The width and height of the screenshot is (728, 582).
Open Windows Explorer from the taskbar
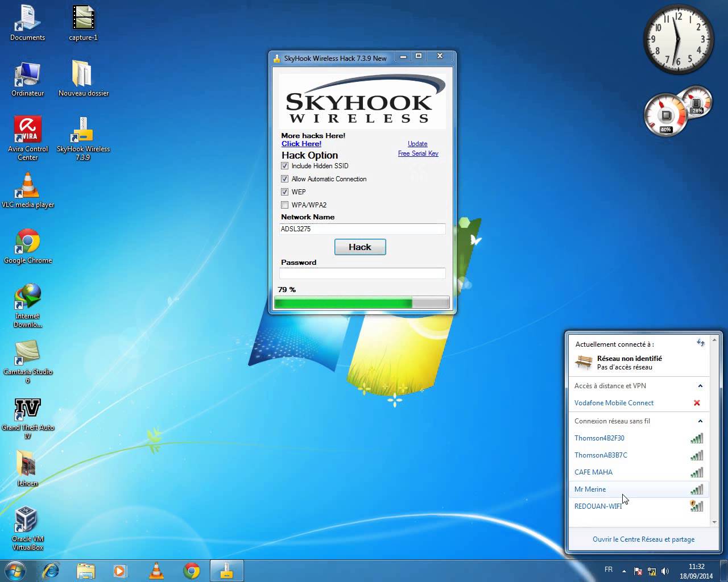point(85,570)
